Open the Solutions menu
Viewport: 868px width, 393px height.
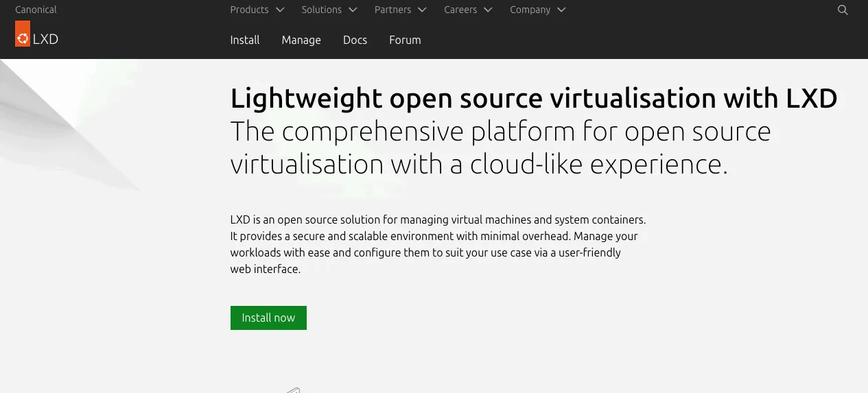click(x=329, y=10)
